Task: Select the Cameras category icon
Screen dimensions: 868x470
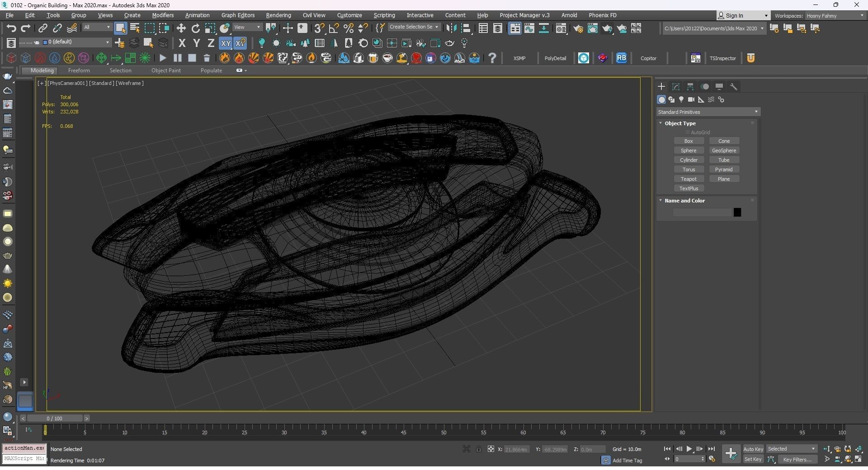Action: [x=691, y=99]
